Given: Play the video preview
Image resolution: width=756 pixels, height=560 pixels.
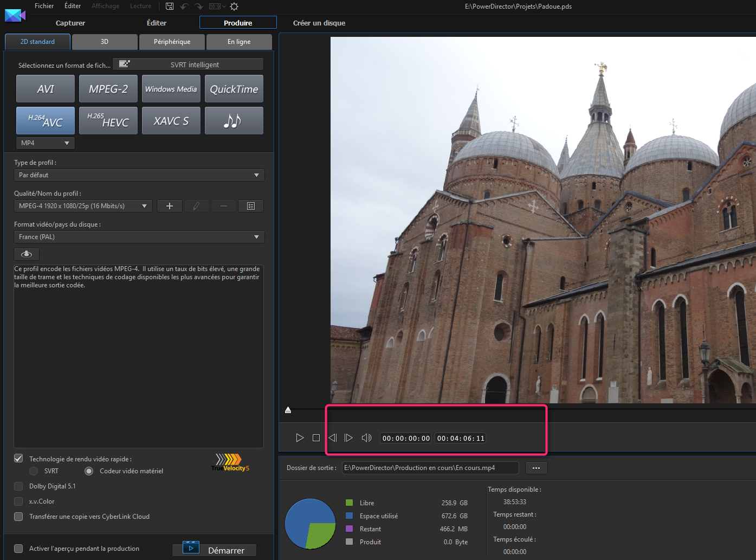Looking at the screenshot, I should (300, 437).
